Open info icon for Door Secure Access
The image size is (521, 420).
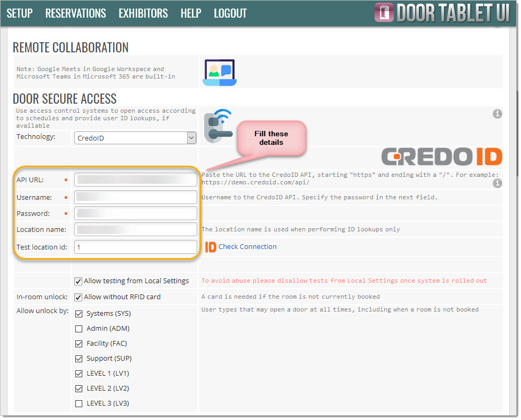click(x=497, y=114)
